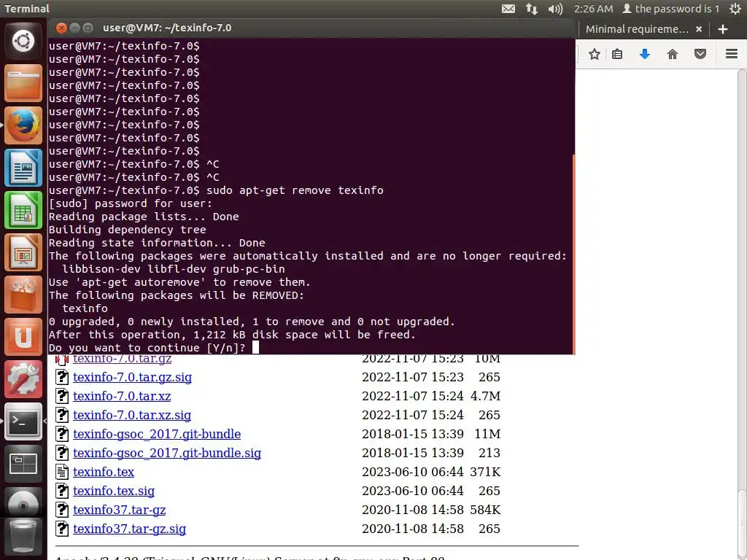This screenshot has height=560, width=747.
Task: Click terminal line 'sudo apt-get remove texinfo'
Action: coord(295,190)
